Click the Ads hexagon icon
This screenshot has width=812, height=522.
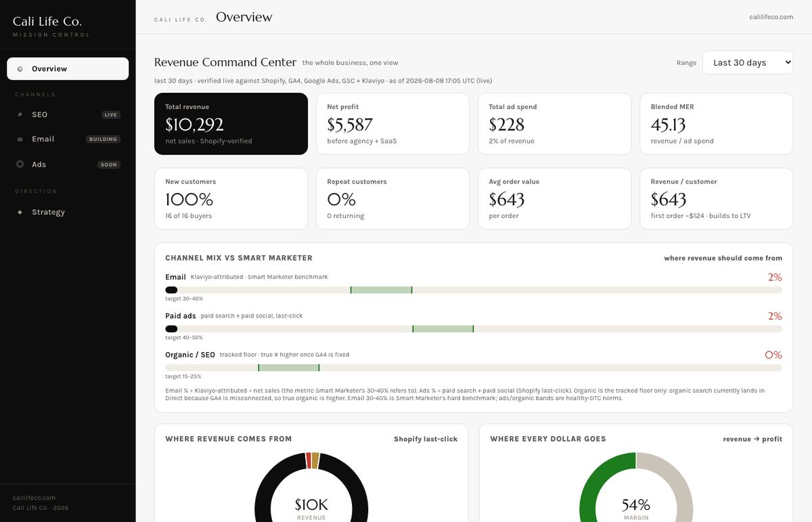point(20,164)
